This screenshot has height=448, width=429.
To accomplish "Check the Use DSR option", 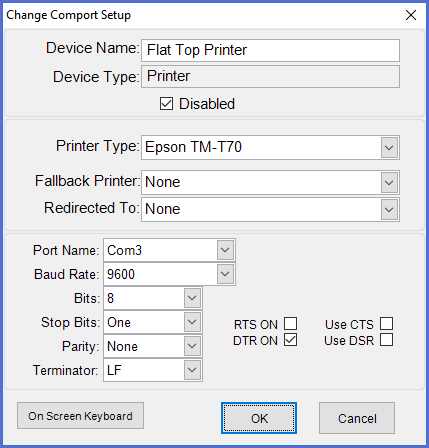I will point(386,340).
